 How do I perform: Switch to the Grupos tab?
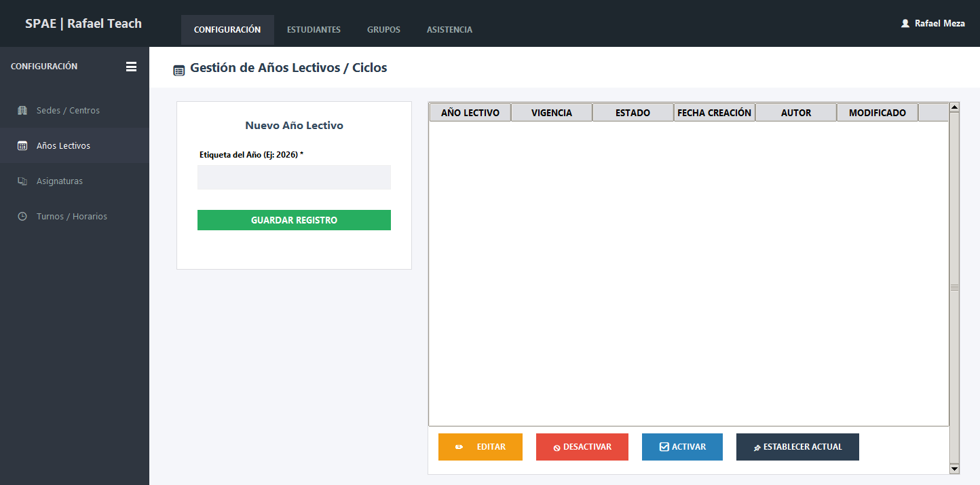[x=383, y=30]
